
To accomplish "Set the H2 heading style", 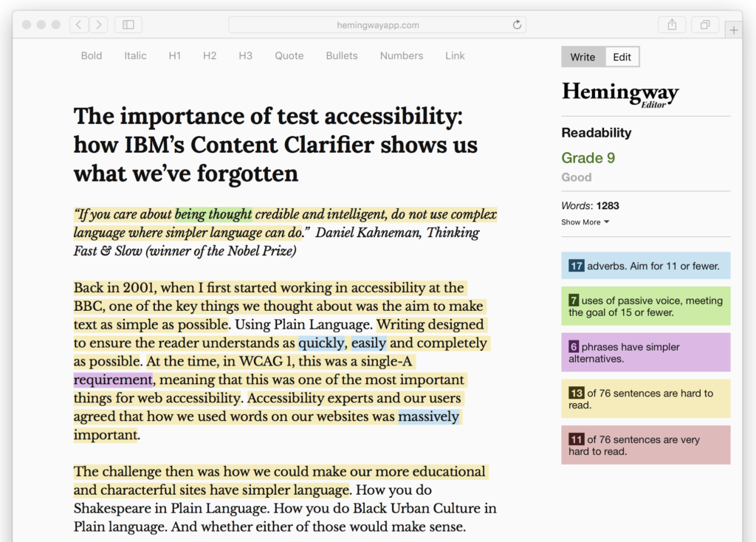I will pos(209,56).
